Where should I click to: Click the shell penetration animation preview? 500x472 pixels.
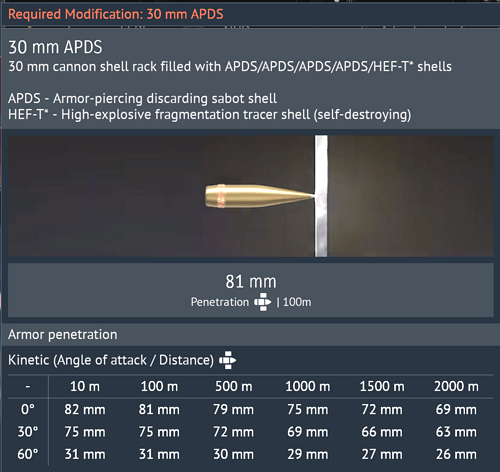click(x=251, y=196)
